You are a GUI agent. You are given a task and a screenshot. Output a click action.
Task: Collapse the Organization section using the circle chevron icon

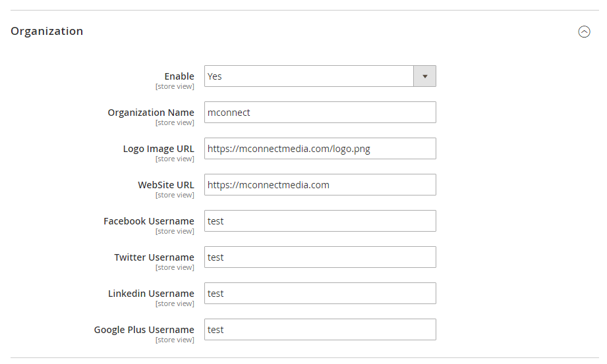[x=584, y=32]
